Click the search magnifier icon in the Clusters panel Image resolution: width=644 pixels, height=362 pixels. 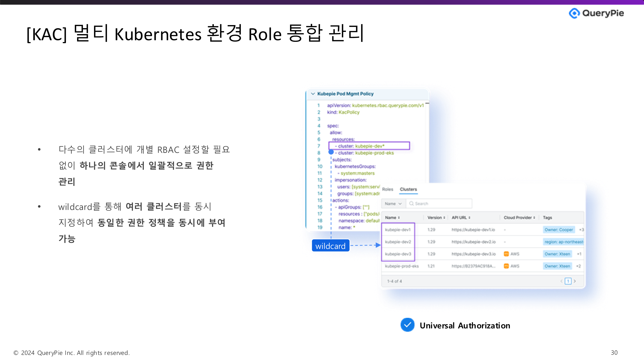pos(411,204)
